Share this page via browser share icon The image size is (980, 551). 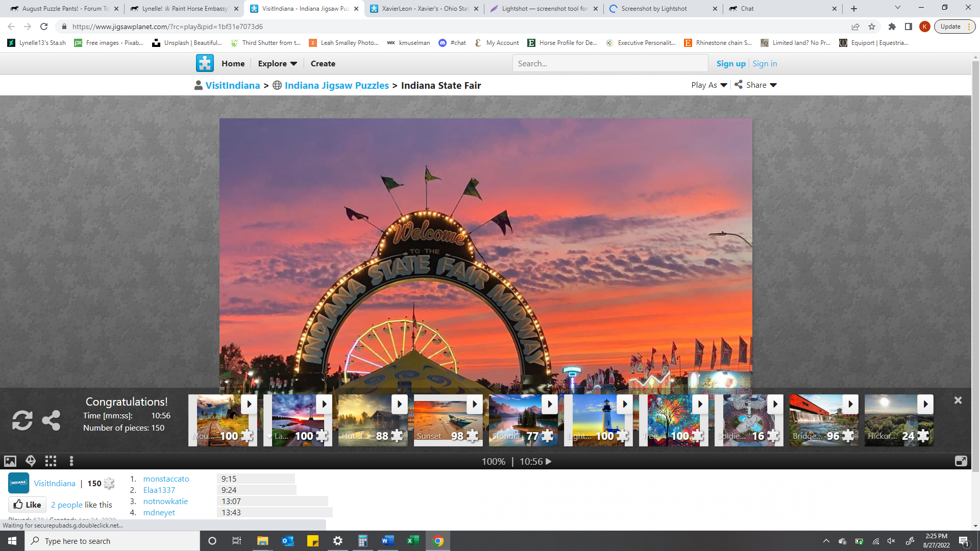(x=855, y=27)
